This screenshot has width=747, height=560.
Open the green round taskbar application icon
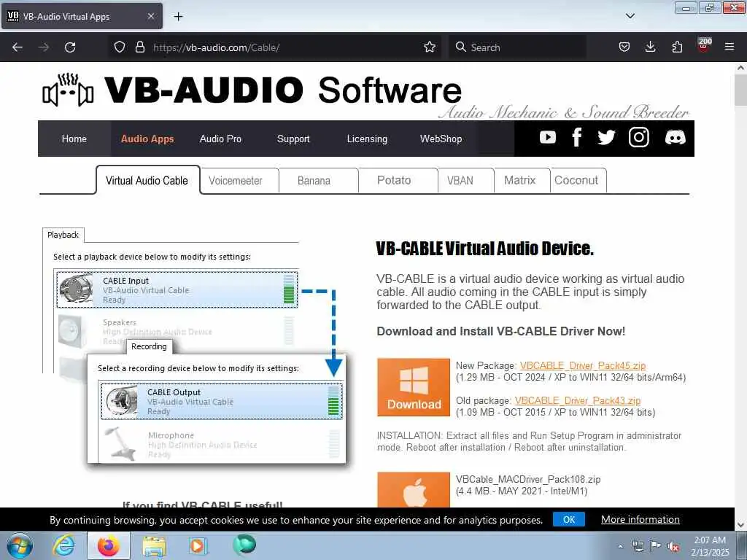(244, 545)
